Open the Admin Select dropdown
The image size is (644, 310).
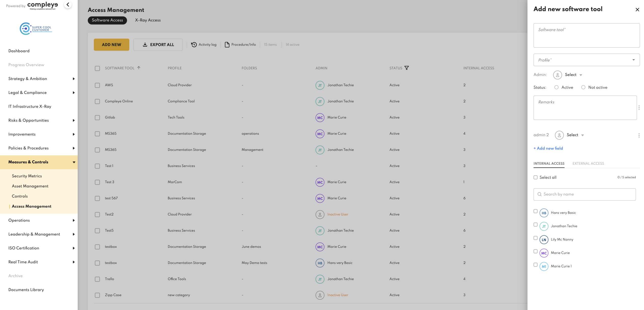[x=573, y=75]
